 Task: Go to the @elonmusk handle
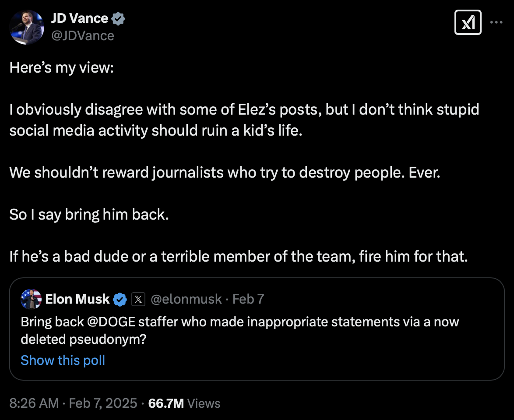coord(186,299)
